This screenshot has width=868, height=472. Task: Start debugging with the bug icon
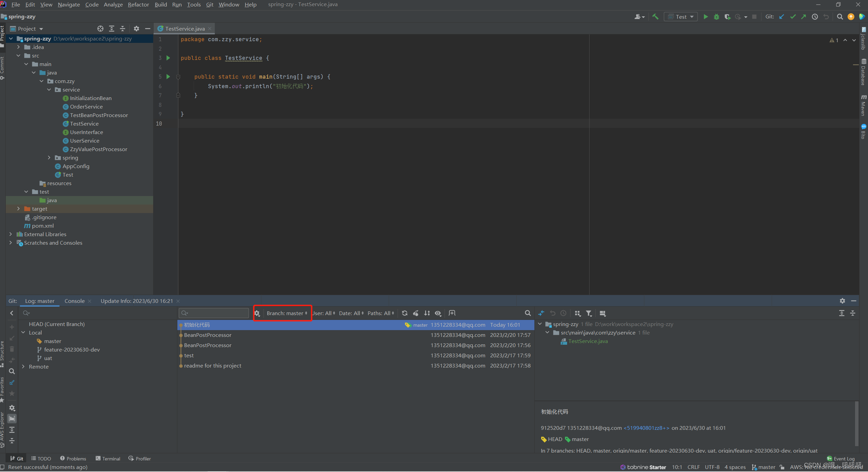[x=717, y=17]
